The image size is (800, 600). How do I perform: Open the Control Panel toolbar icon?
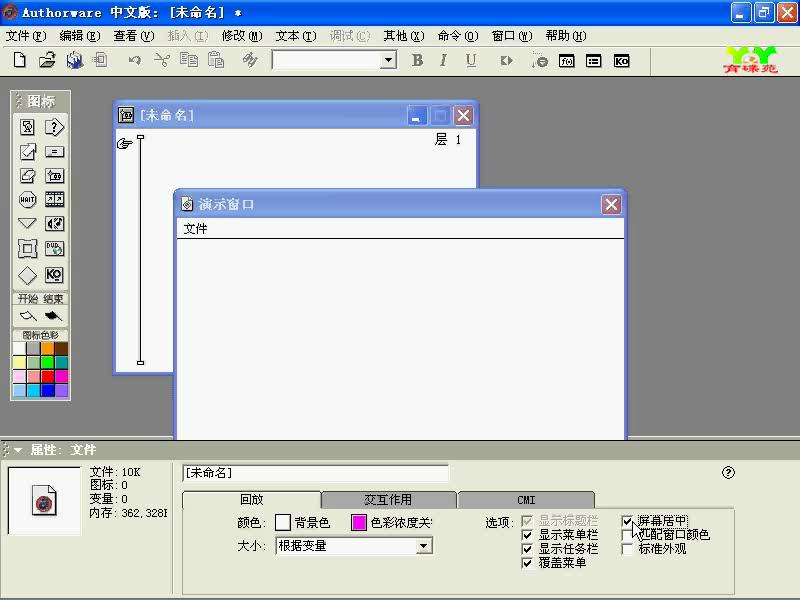(x=539, y=61)
